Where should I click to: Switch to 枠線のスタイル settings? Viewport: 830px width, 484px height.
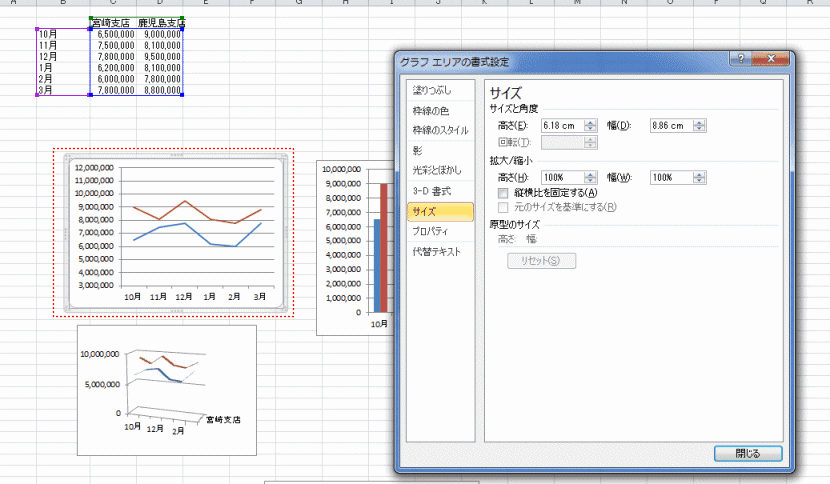pyautogui.click(x=439, y=130)
